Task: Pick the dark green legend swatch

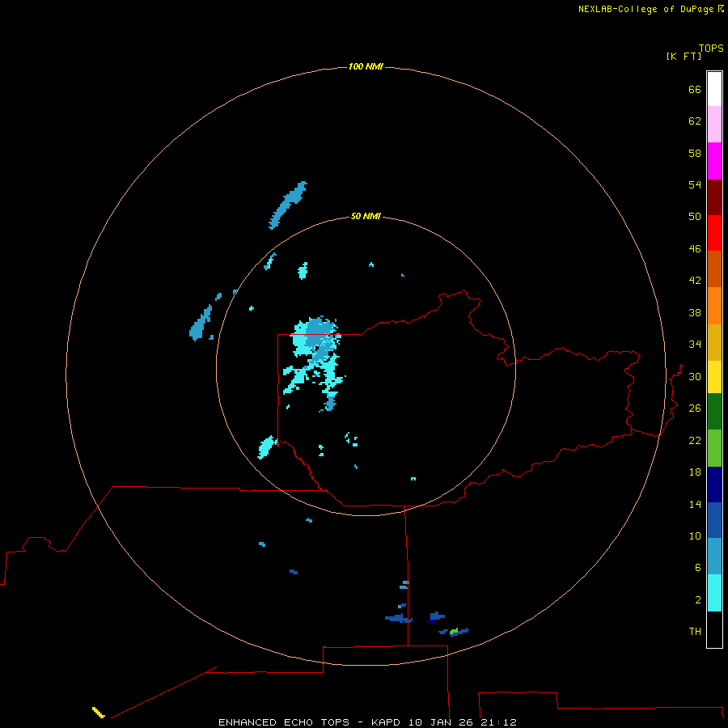Action: (x=714, y=412)
